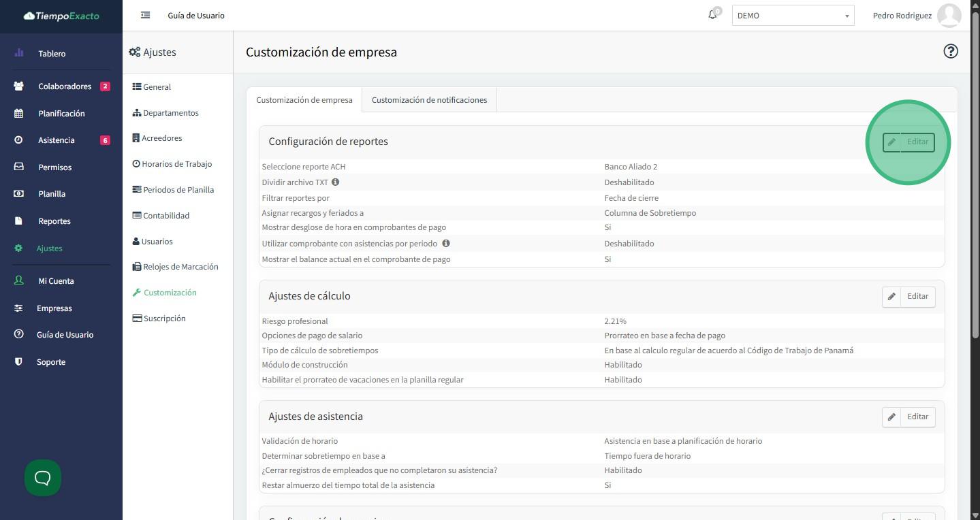Open the DEMO company dropdown
Image resolution: width=980 pixels, height=520 pixels.
pyautogui.click(x=793, y=16)
